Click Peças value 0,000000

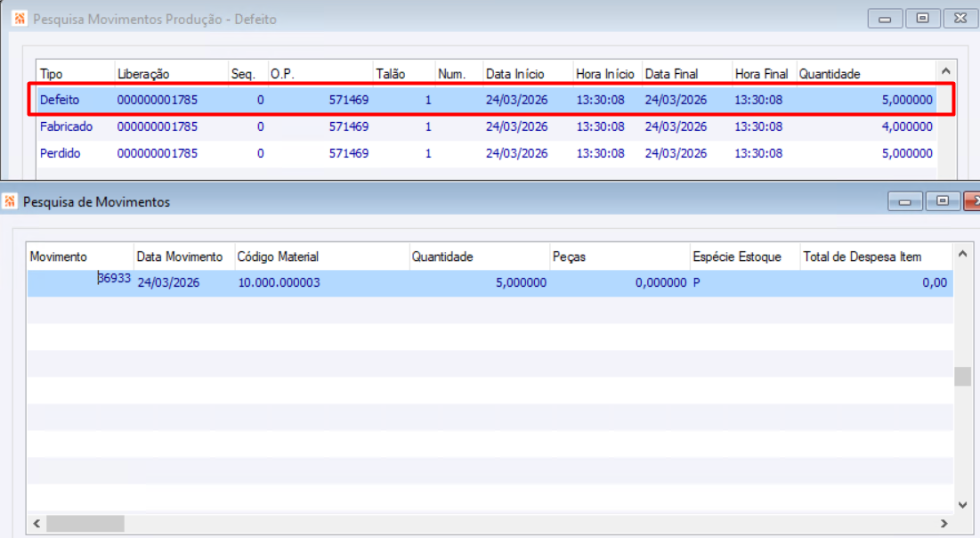pos(661,282)
